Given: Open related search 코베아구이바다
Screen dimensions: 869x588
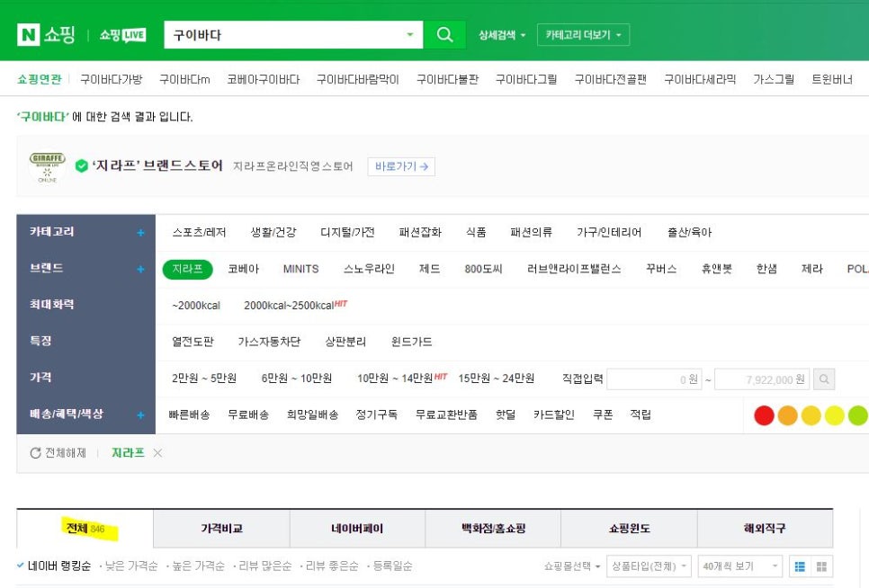Looking at the screenshot, I should (264, 80).
